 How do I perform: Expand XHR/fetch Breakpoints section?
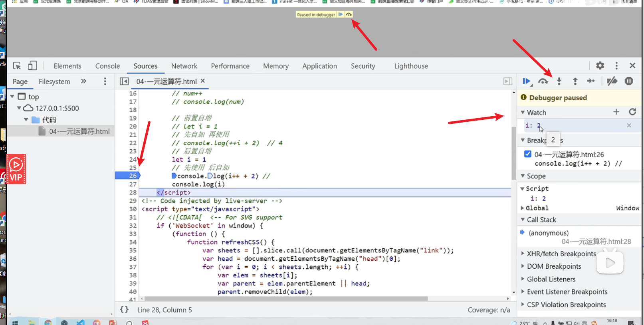pyautogui.click(x=523, y=254)
